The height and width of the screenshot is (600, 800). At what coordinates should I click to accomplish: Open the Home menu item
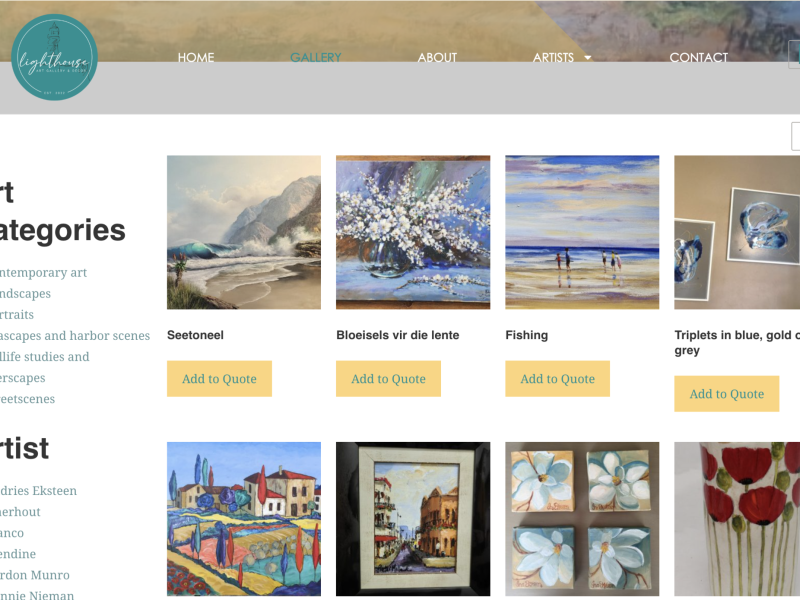196,58
